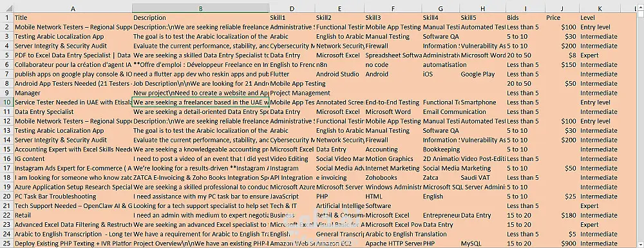Select cell containing 'Server Integrity & Security Audit' in row 4
644x248 pixels.
tap(73, 46)
